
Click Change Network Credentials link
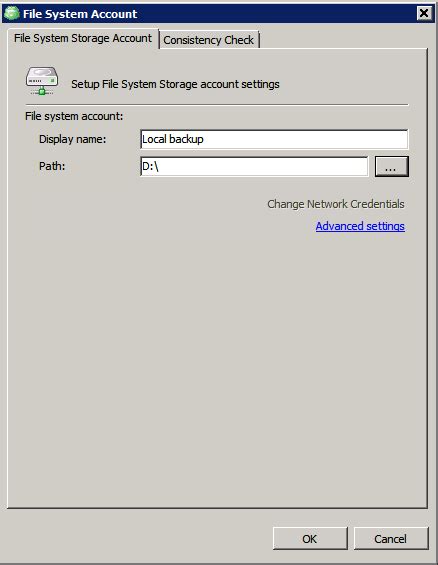click(x=336, y=204)
